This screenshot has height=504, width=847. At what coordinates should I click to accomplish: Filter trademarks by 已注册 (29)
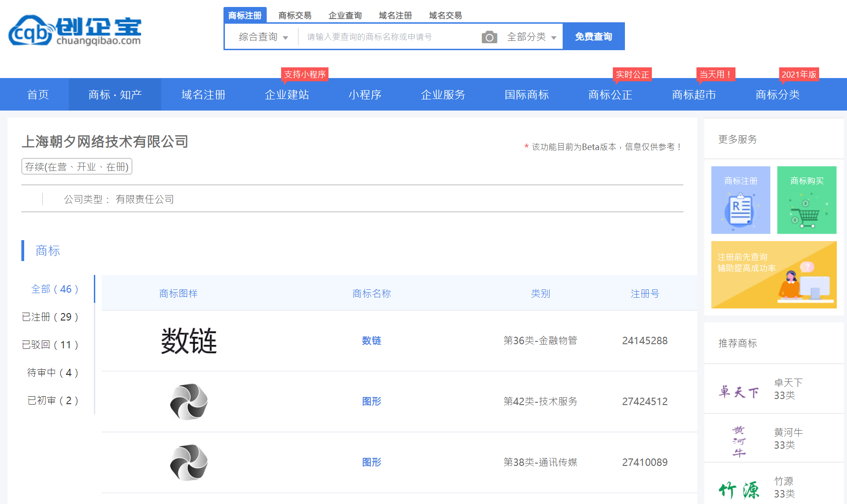[50, 317]
